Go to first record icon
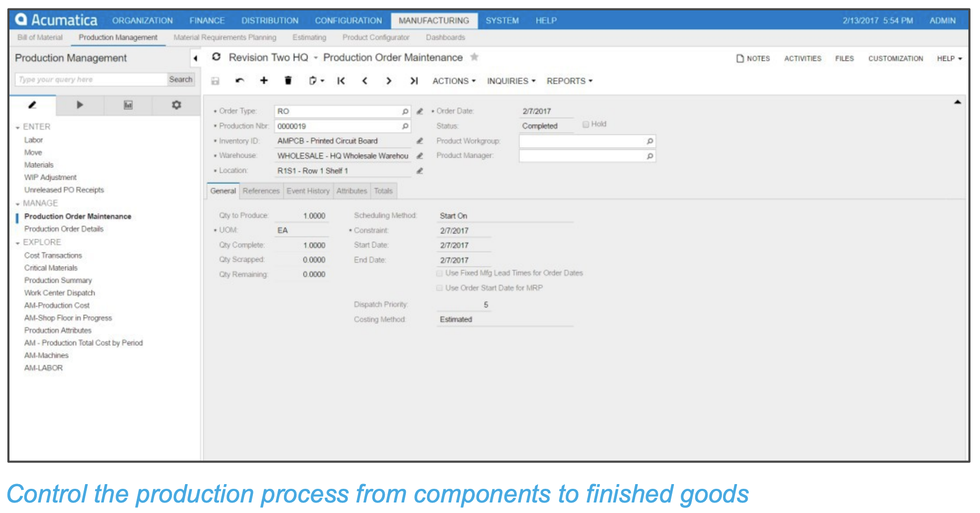 341,80
